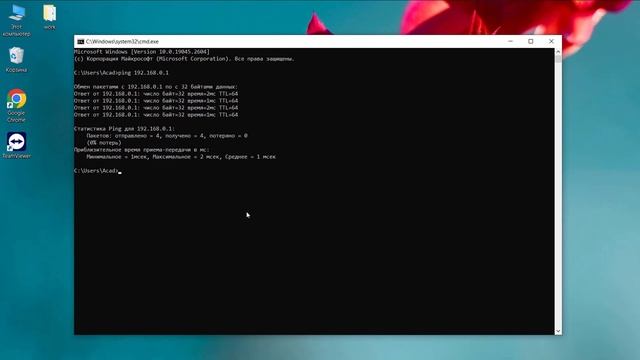Image resolution: width=640 pixels, height=360 pixels.
Task: Click the current command prompt line
Action: [x=98, y=171]
